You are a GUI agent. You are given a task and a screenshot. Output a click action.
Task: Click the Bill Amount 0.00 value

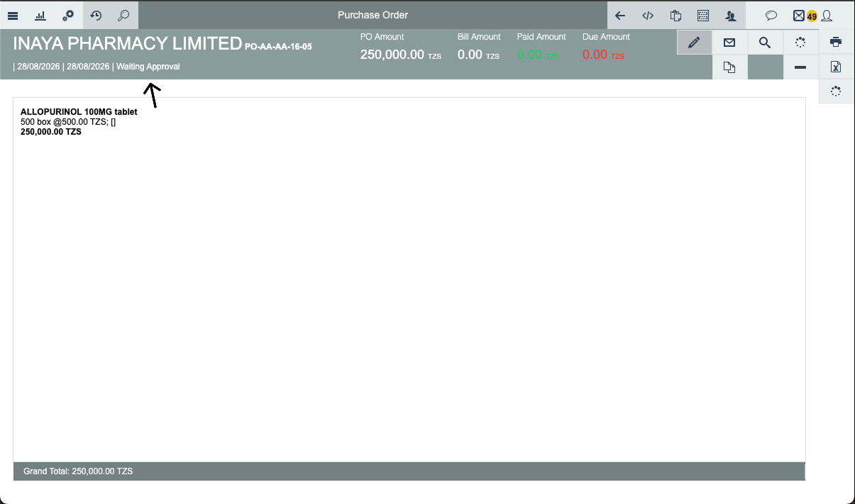470,55
